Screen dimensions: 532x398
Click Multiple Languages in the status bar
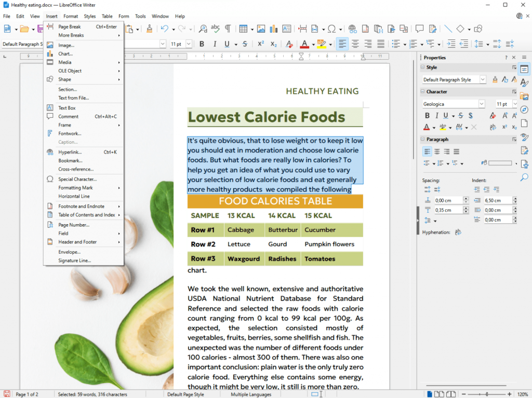click(251, 394)
